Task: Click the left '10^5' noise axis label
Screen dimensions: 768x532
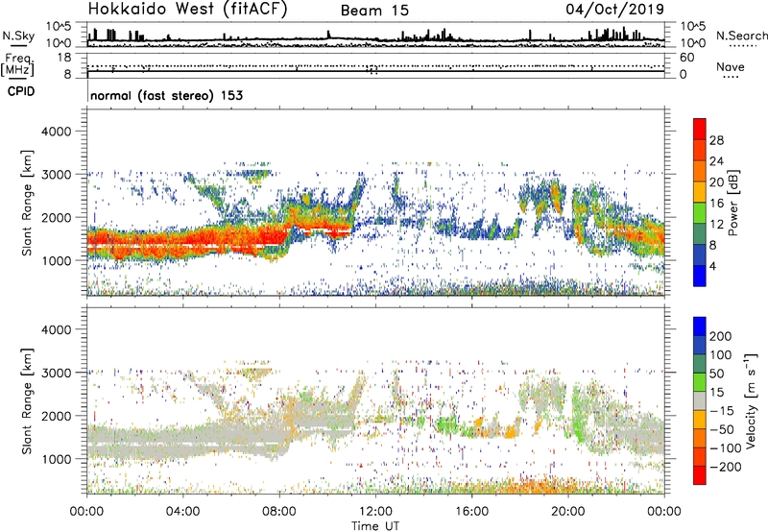Action: (x=59, y=27)
